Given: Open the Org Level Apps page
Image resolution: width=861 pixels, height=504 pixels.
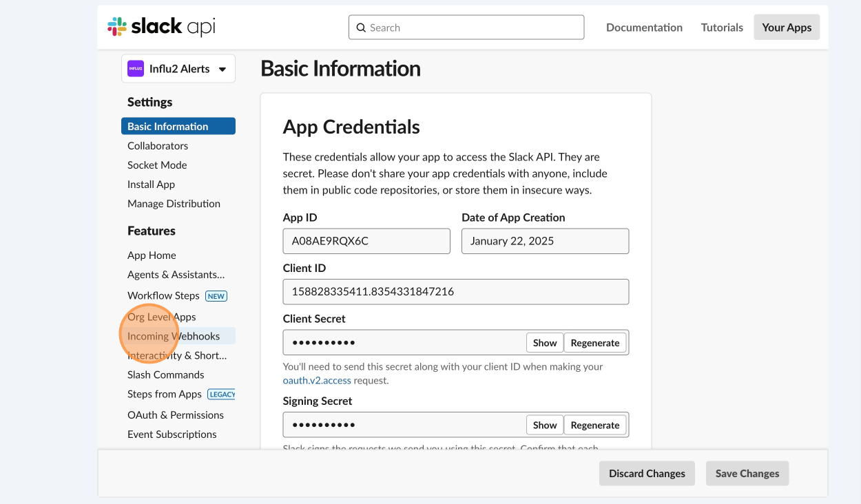Looking at the screenshot, I should coord(162,317).
